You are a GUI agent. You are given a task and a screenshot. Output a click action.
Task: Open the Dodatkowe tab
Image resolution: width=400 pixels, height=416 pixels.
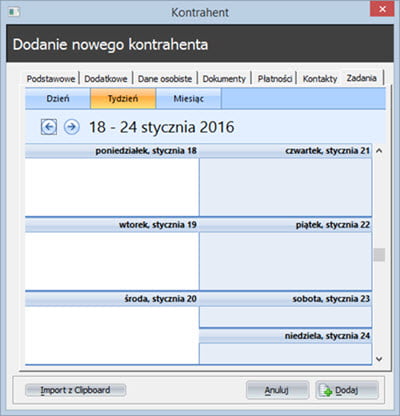tap(106, 79)
